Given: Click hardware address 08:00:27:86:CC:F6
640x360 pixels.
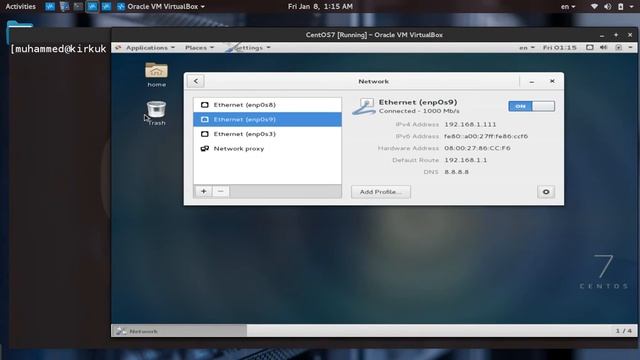Looking at the screenshot, I should tap(477, 148).
